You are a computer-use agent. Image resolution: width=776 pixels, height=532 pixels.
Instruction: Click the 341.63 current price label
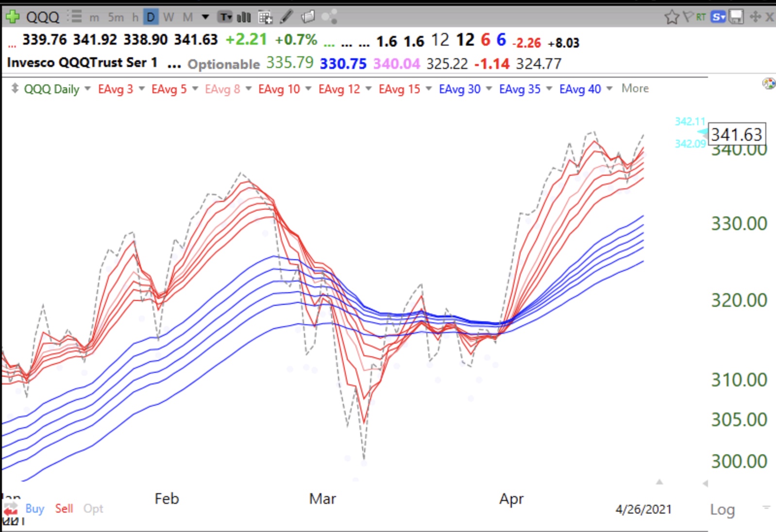point(737,134)
